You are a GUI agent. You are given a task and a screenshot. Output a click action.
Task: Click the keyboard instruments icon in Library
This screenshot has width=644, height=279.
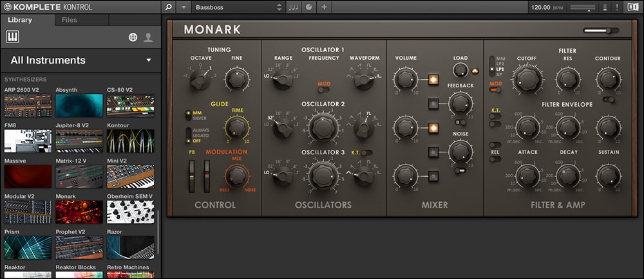13,37
